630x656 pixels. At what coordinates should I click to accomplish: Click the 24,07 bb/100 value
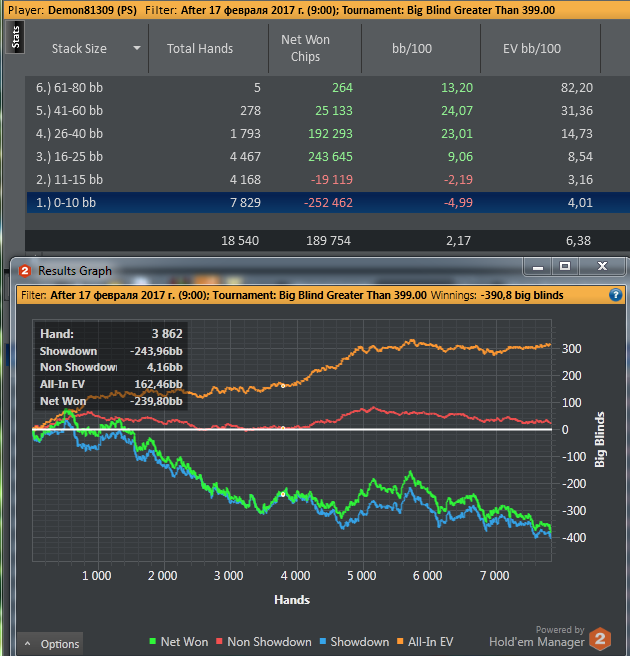(x=457, y=110)
